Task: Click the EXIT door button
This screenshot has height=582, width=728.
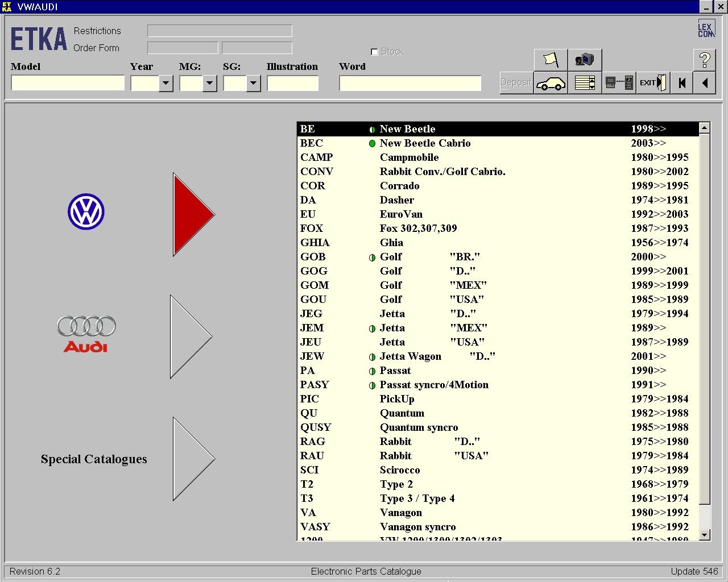Action: coord(653,83)
